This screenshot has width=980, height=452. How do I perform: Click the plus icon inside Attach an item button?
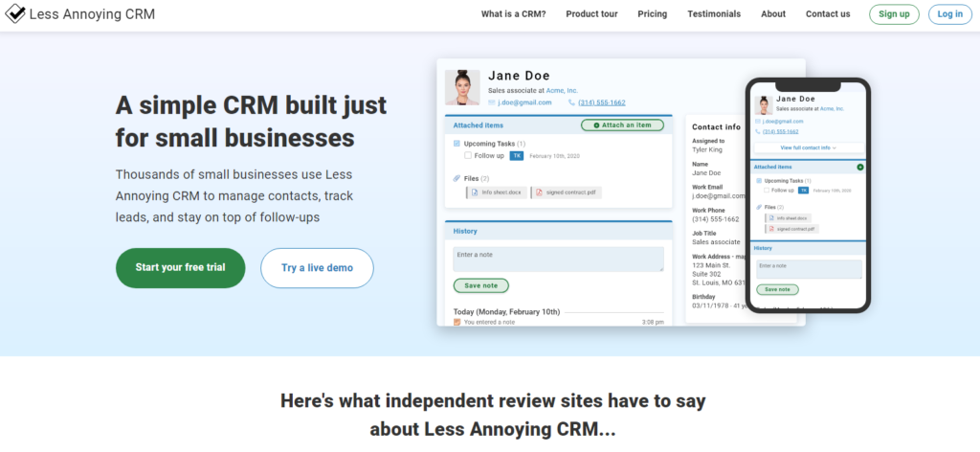[x=596, y=125]
